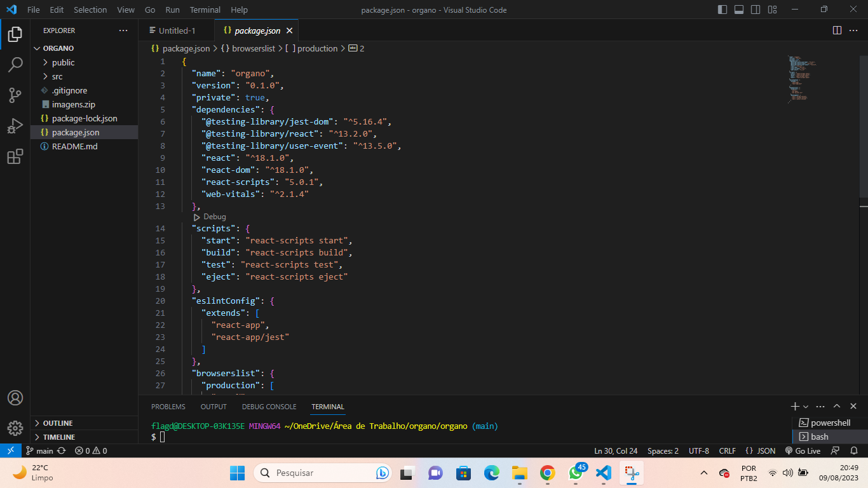Image resolution: width=868 pixels, height=488 pixels.
Task: Open the Manage gear icon
Action: coord(15,428)
